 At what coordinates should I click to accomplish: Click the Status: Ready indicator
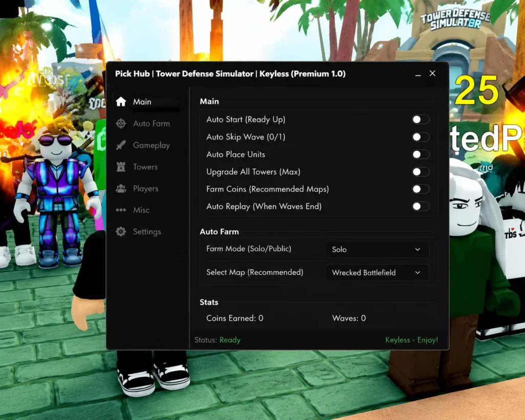coord(217,340)
